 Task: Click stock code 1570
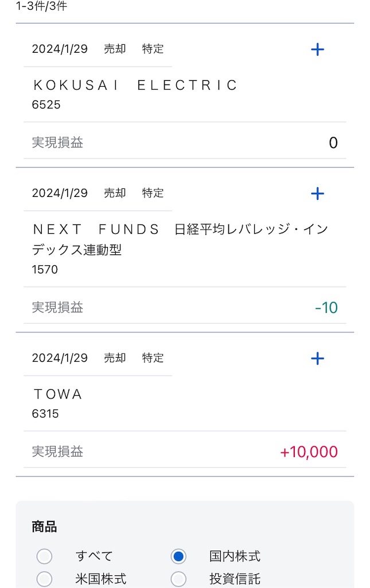click(45, 270)
